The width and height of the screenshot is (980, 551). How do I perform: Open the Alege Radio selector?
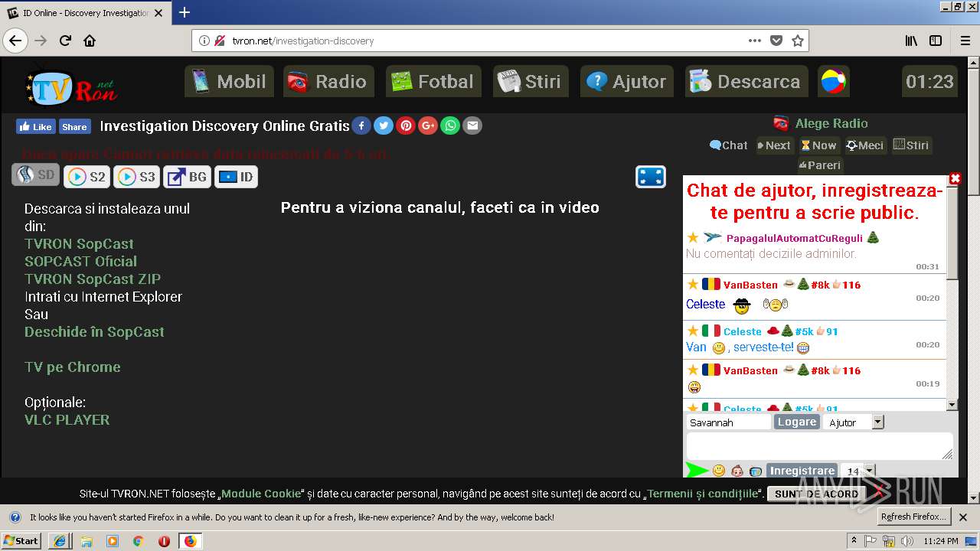(820, 123)
